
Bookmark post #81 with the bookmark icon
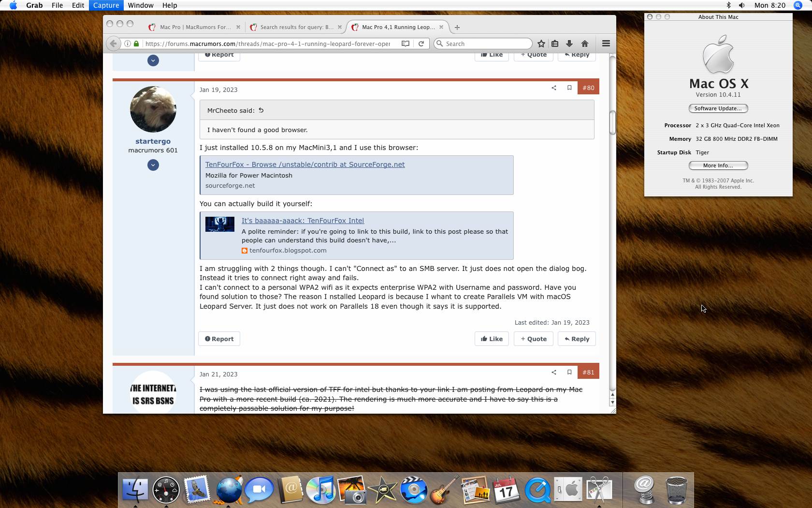[569, 373]
